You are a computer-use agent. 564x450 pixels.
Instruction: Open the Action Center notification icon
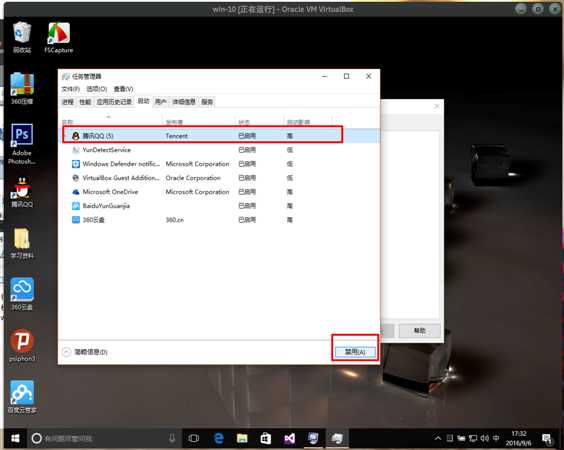[546, 438]
